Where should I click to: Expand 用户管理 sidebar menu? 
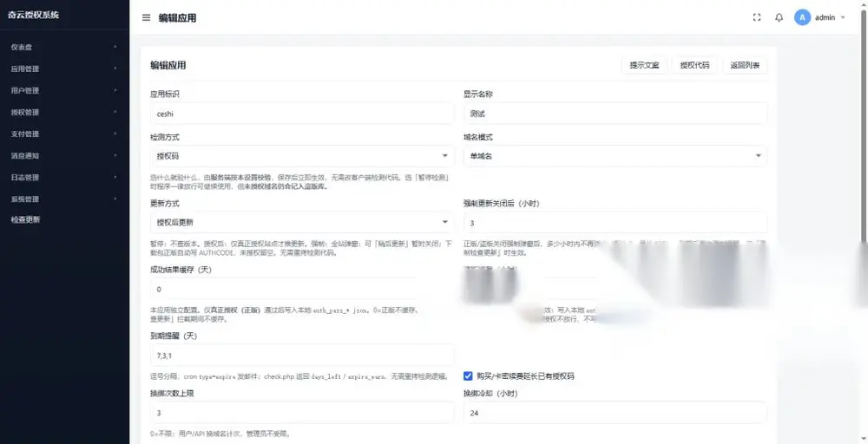tap(65, 90)
